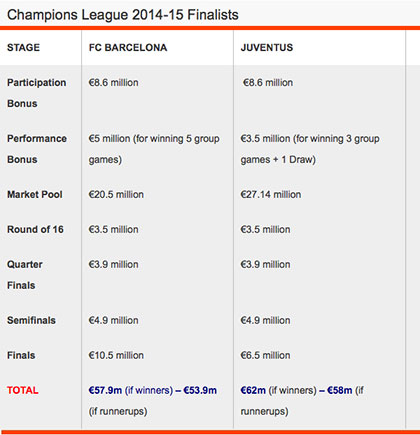Click the Round of 16 row label
420x435 pixels.
tap(35, 229)
